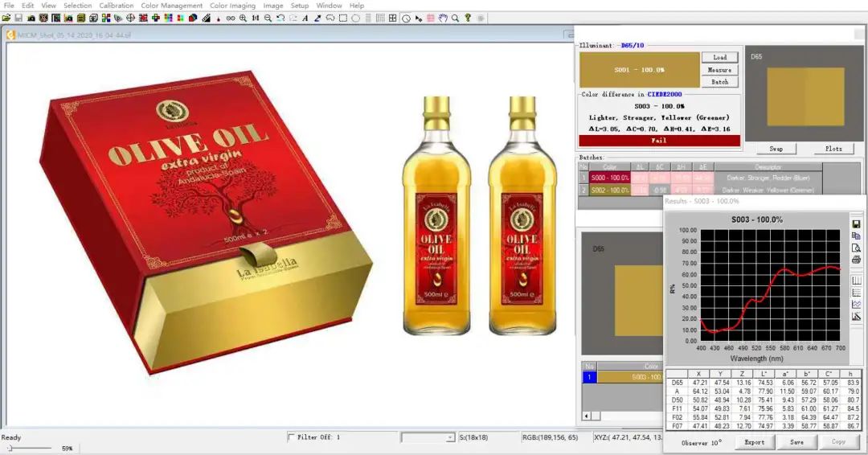Select batch row S000 - 100.0%
This screenshot has width=868, height=455.
[x=609, y=178]
